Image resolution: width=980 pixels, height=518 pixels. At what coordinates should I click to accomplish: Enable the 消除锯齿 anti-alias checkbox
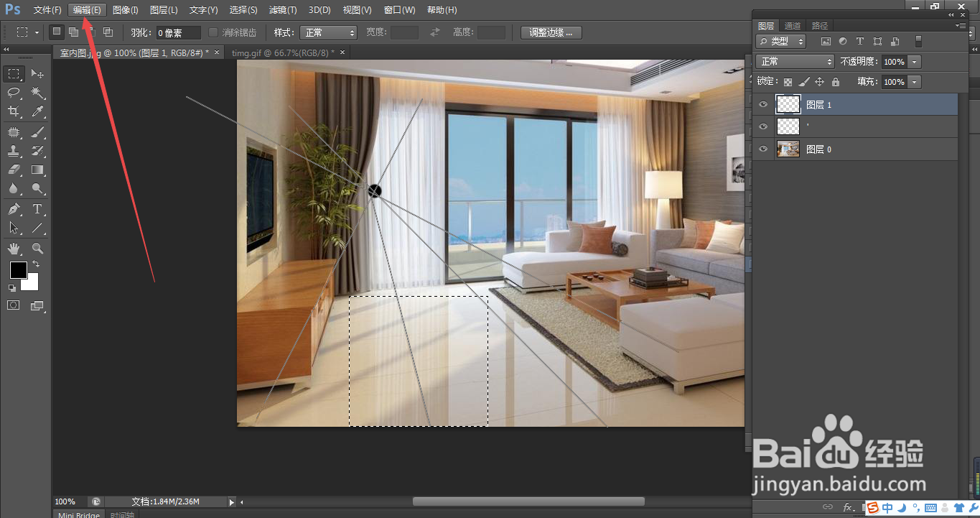pos(213,32)
